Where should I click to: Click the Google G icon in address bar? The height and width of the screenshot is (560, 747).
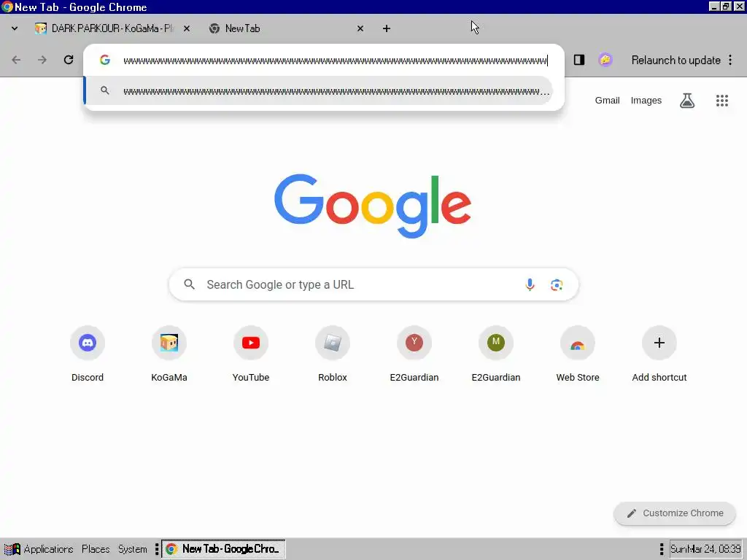[105, 60]
